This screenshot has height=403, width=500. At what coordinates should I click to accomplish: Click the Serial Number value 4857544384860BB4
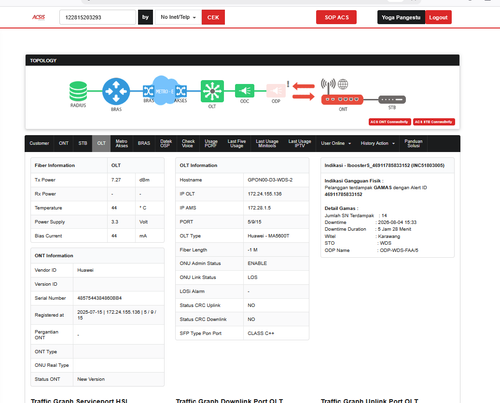pyautogui.click(x=99, y=298)
